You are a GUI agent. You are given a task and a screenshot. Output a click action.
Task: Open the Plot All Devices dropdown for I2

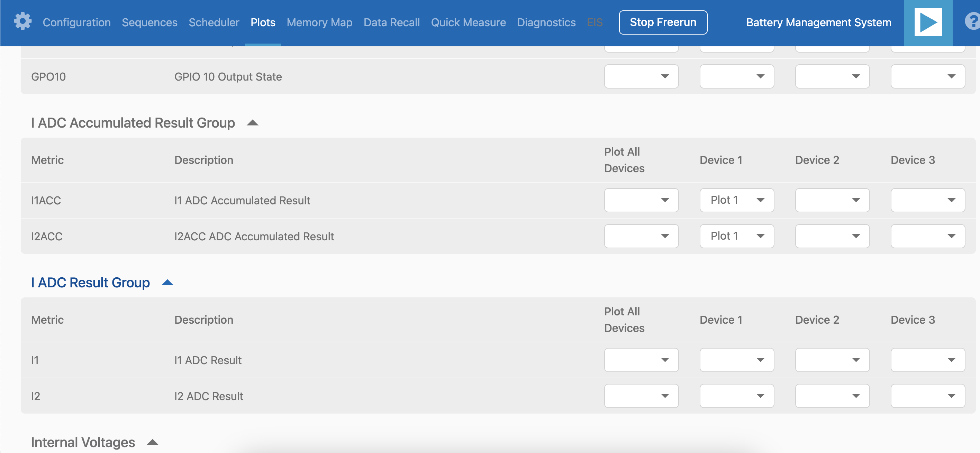pyautogui.click(x=642, y=396)
